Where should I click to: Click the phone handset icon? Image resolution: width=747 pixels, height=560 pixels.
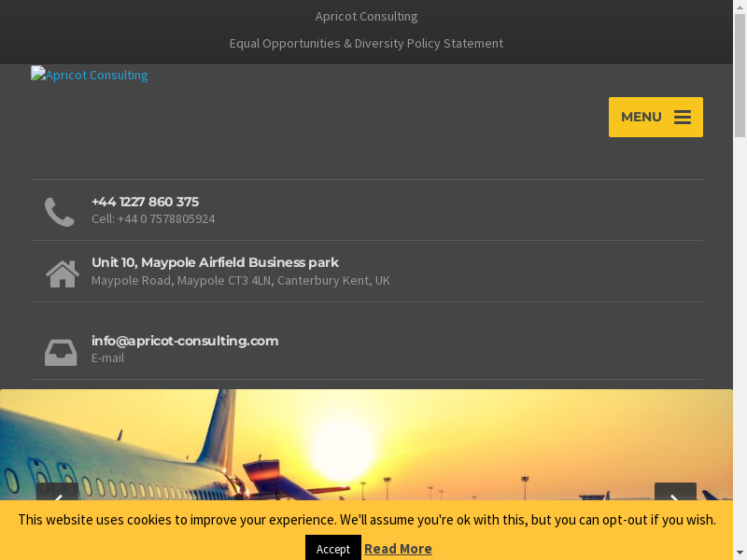coord(60,212)
